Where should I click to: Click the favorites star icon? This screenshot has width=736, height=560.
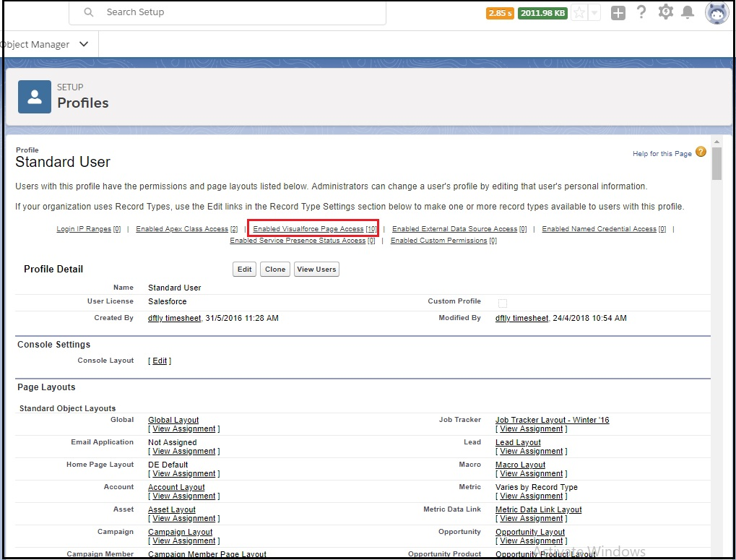579,13
